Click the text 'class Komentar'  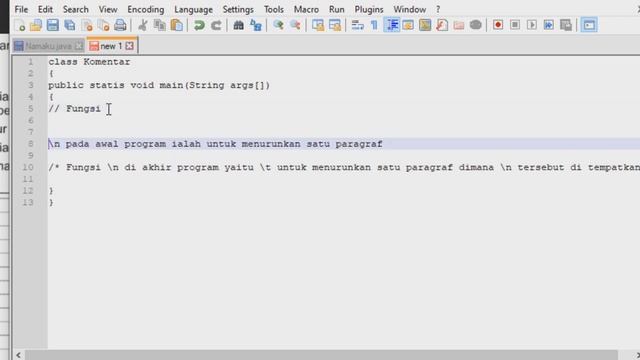pyautogui.click(x=89, y=62)
